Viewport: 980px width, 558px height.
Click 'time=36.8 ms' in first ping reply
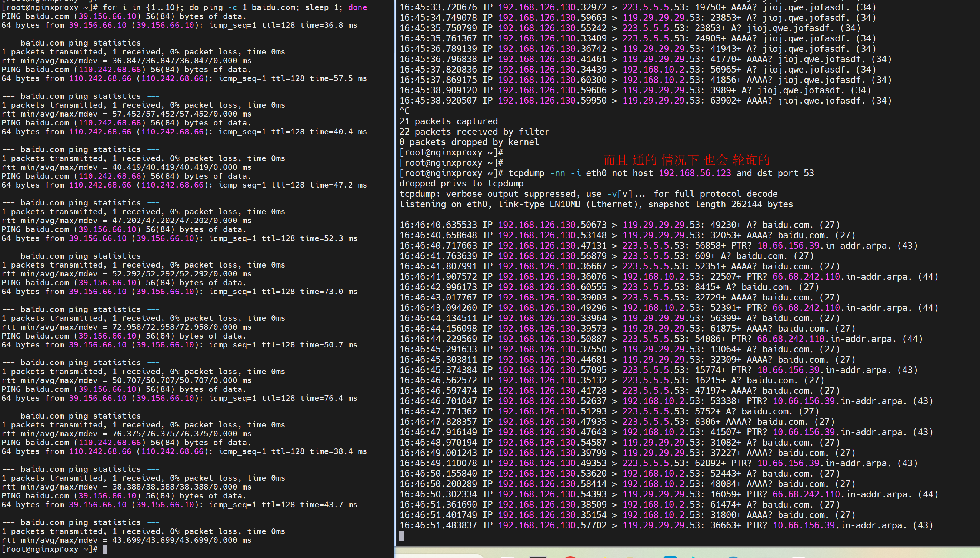click(328, 25)
